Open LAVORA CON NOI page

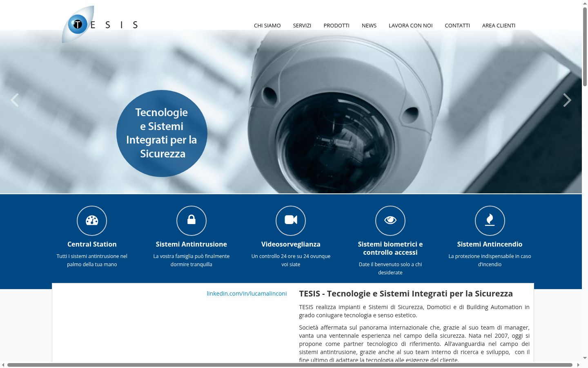[410, 25]
